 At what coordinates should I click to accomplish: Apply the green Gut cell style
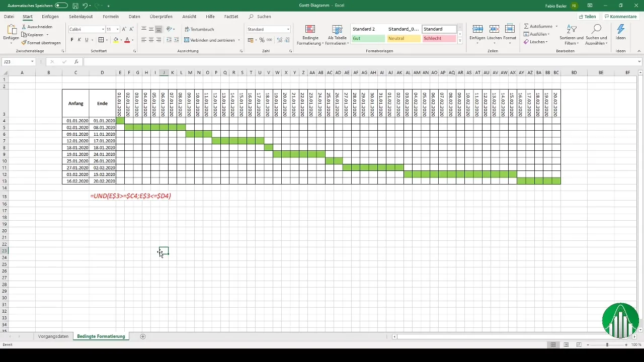tap(368, 38)
